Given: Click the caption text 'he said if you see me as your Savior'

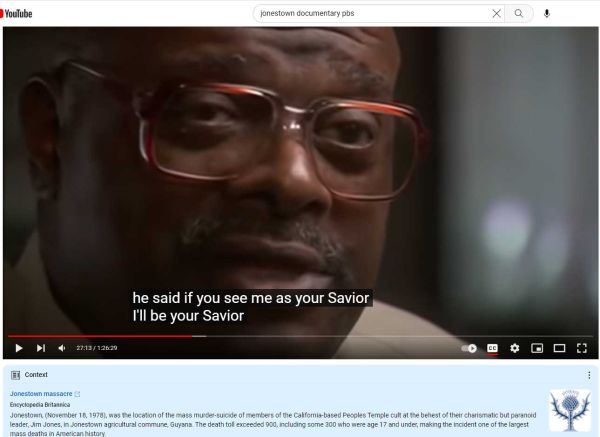Looking at the screenshot, I should click(x=251, y=298).
